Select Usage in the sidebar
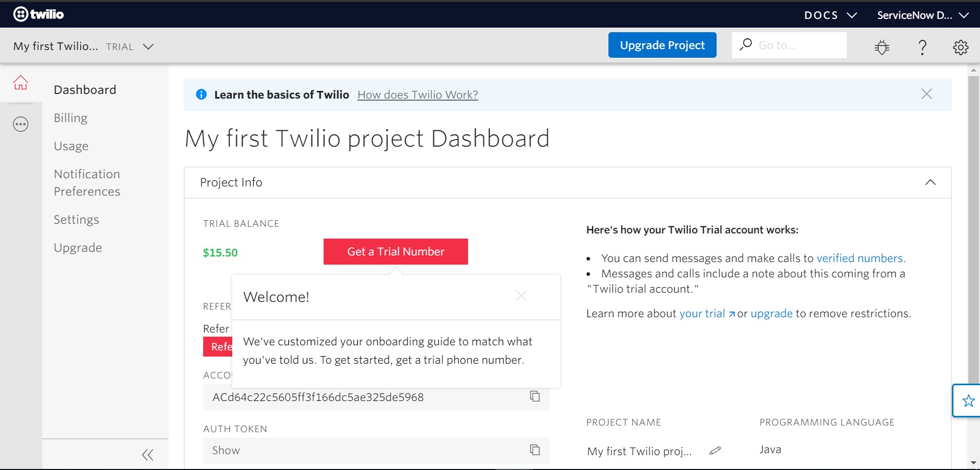 click(71, 146)
